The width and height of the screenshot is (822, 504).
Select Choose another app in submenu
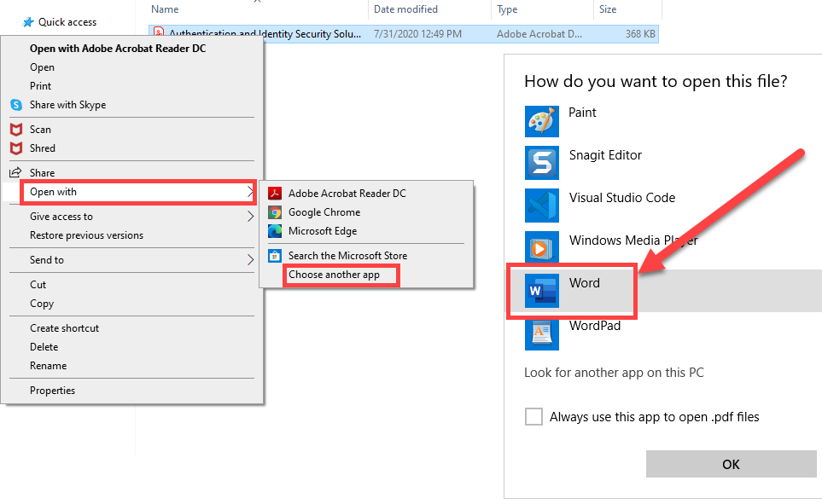coord(334,275)
